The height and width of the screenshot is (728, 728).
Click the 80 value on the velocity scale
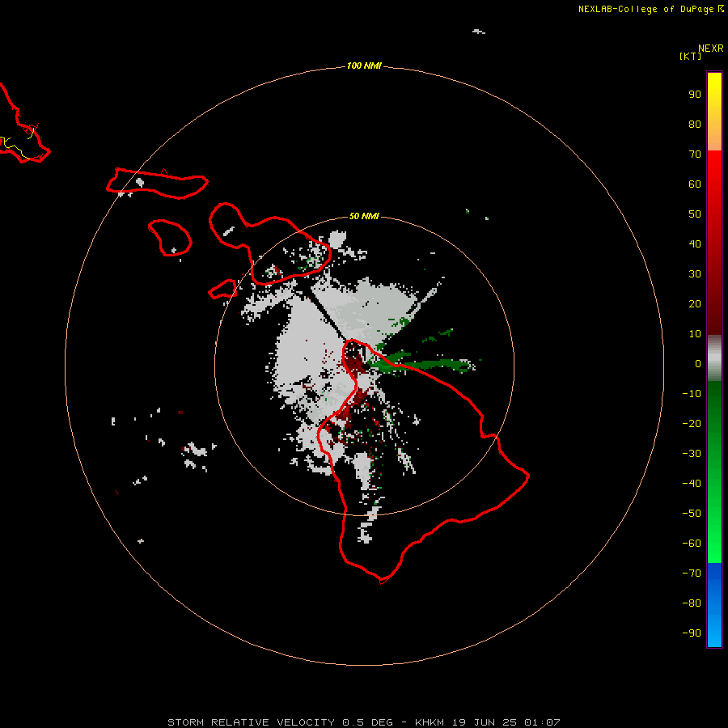click(695, 125)
